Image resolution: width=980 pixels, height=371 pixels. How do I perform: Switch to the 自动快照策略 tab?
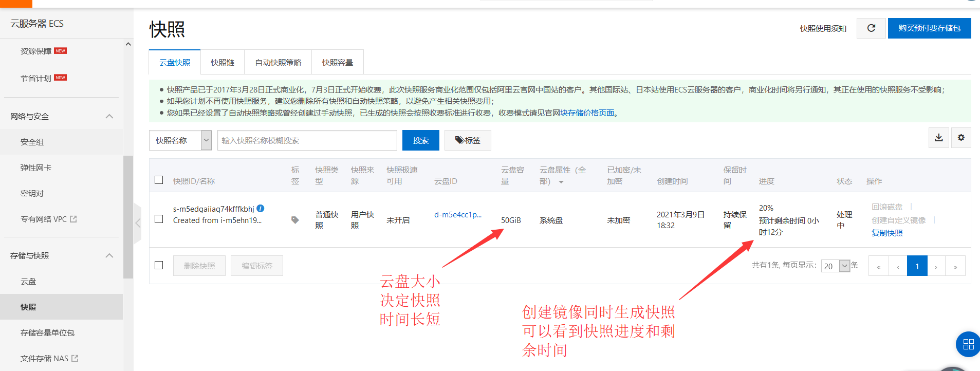pos(278,62)
